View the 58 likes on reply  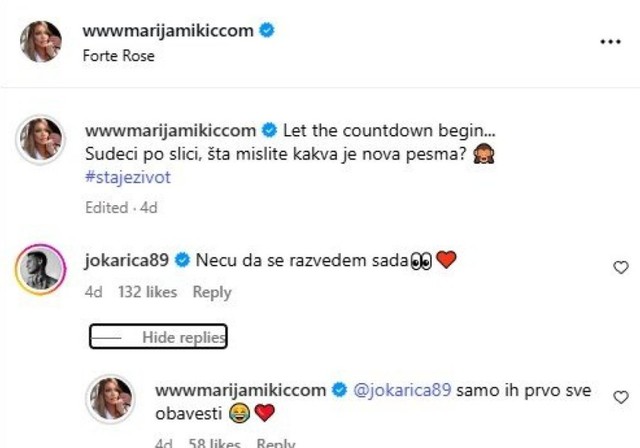click(214, 443)
